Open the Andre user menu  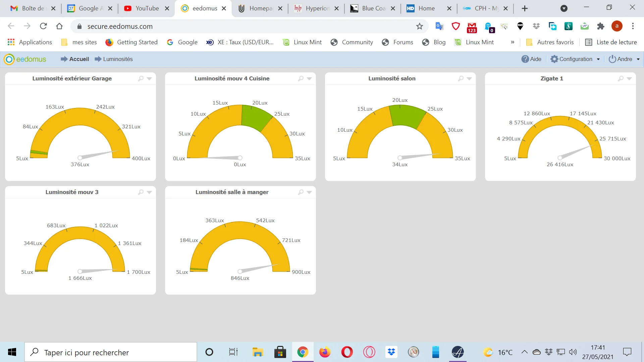(624, 59)
